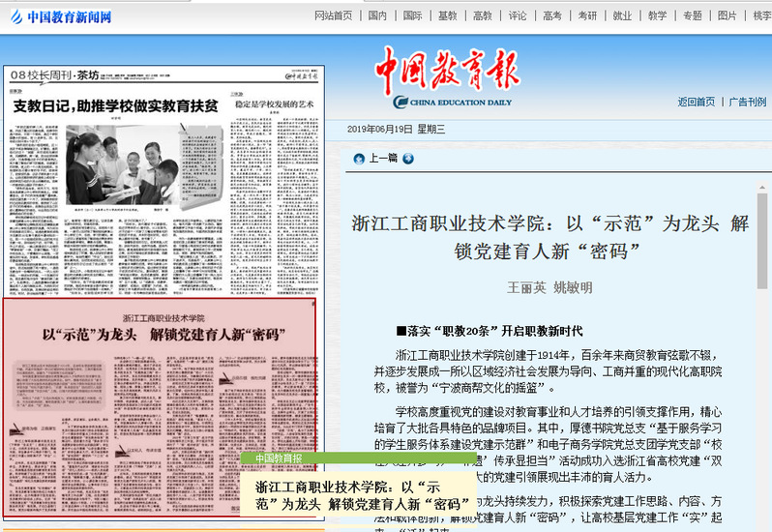Select the 高教 menu item
The height and width of the screenshot is (532, 772).
tap(483, 16)
